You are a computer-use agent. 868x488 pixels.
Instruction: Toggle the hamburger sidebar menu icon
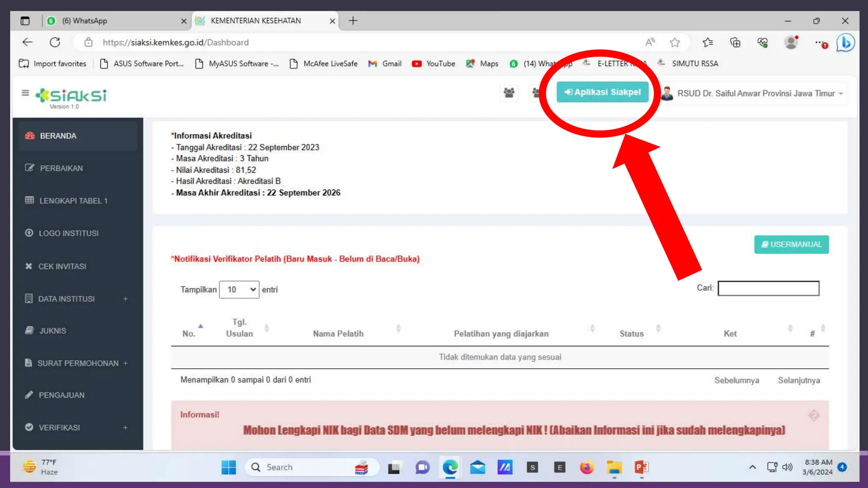coord(25,93)
